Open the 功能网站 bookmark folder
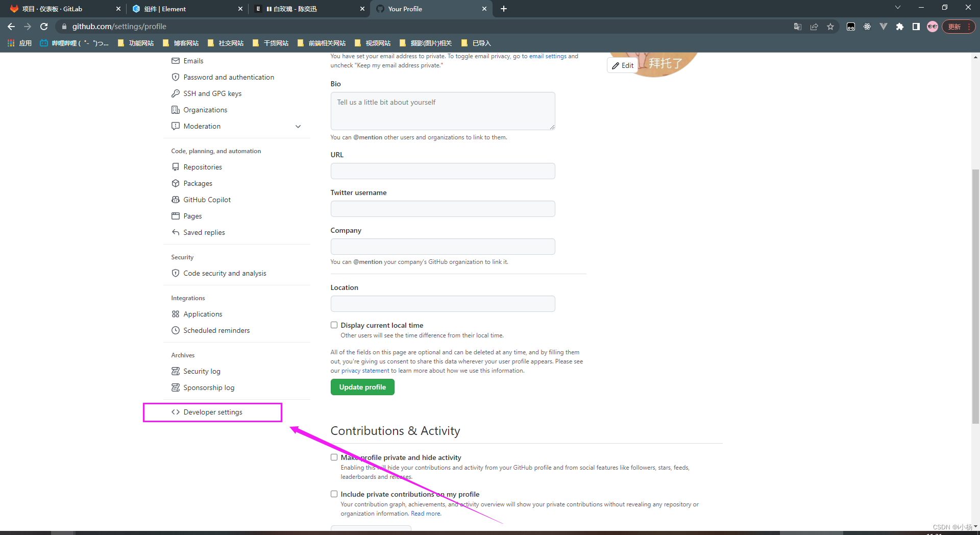Screen dimensions: 980x535 pyautogui.click(x=136, y=43)
